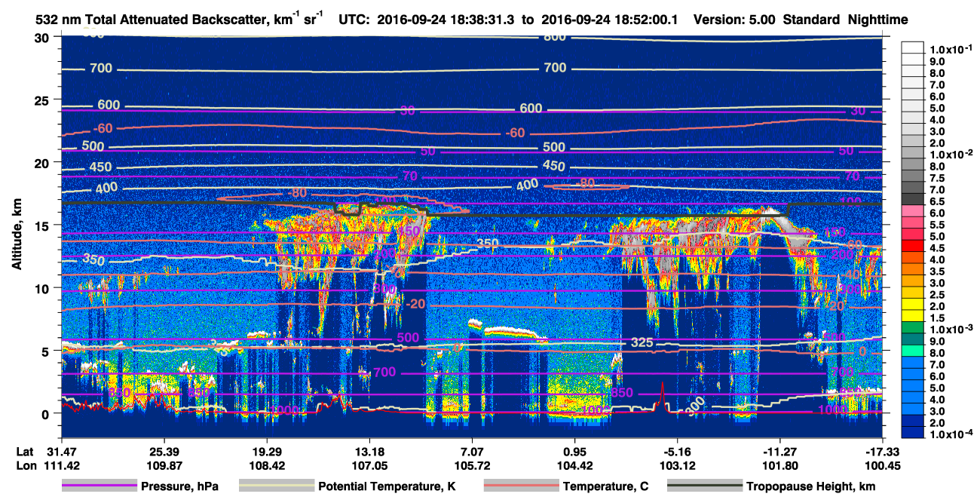Click the red colorbar swatch beside 4.5

(913, 245)
